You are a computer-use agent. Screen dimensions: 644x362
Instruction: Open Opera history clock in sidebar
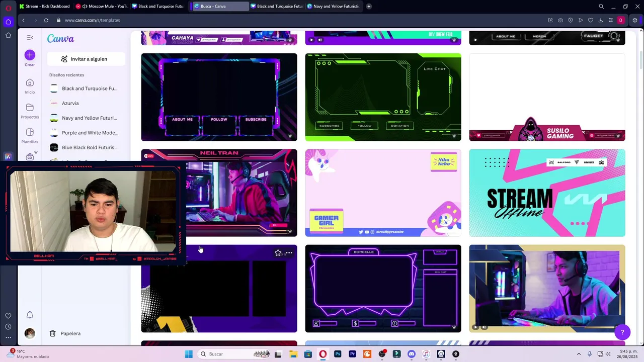coord(8,327)
